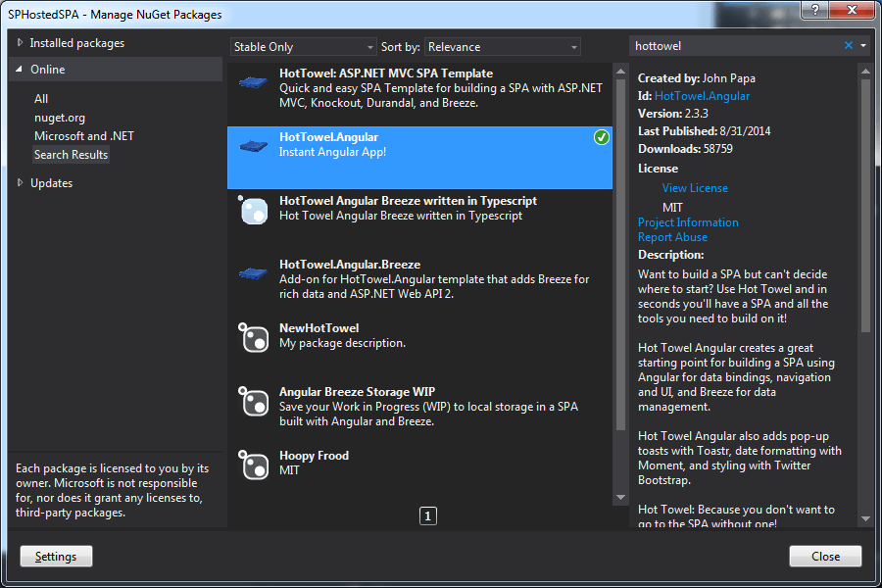Open the Project Information link

(688, 222)
